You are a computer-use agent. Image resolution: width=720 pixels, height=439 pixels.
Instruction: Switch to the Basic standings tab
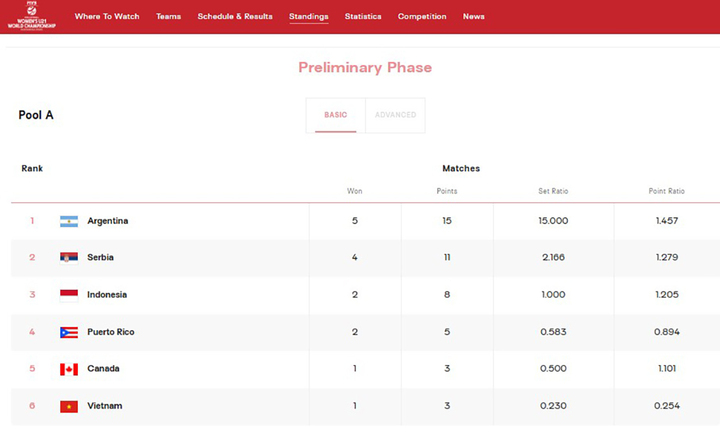click(336, 115)
